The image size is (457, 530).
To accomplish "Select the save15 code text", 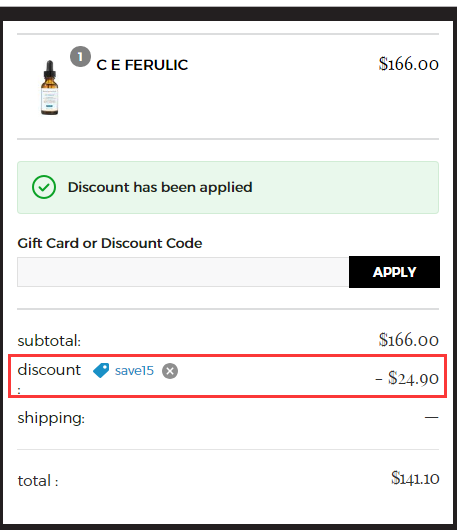I will [134, 371].
